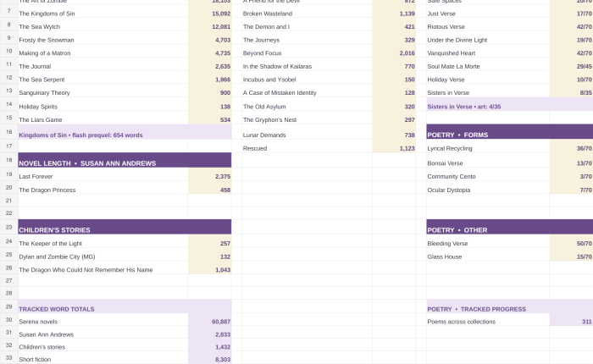
Task: Click the Lyrical Recycling progress 36/70
Action: pyautogui.click(x=572, y=146)
